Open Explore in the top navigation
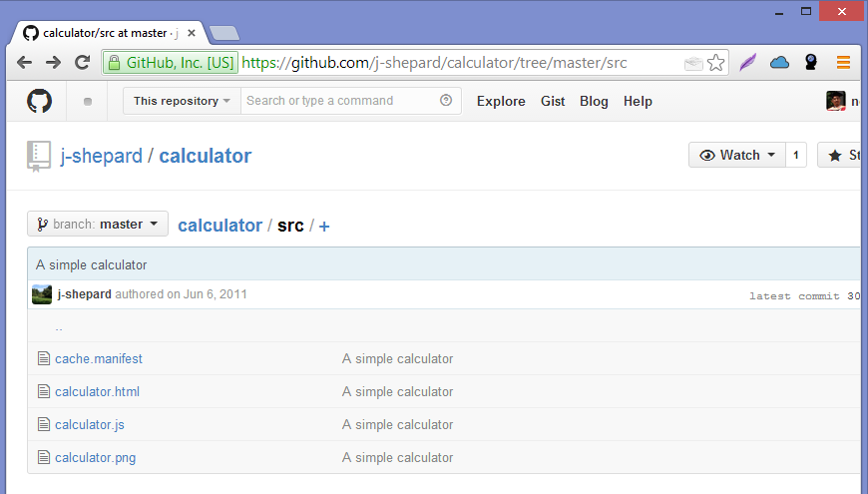 pyautogui.click(x=501, y=102)
